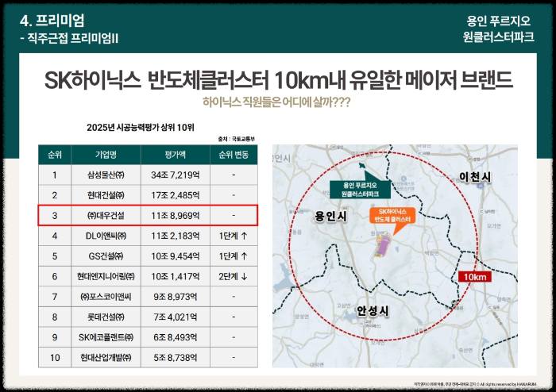Click the 'DL이앤씨㈜' cell
The height and width of the screenshot is (392, 556).
[x=106, y=236]
